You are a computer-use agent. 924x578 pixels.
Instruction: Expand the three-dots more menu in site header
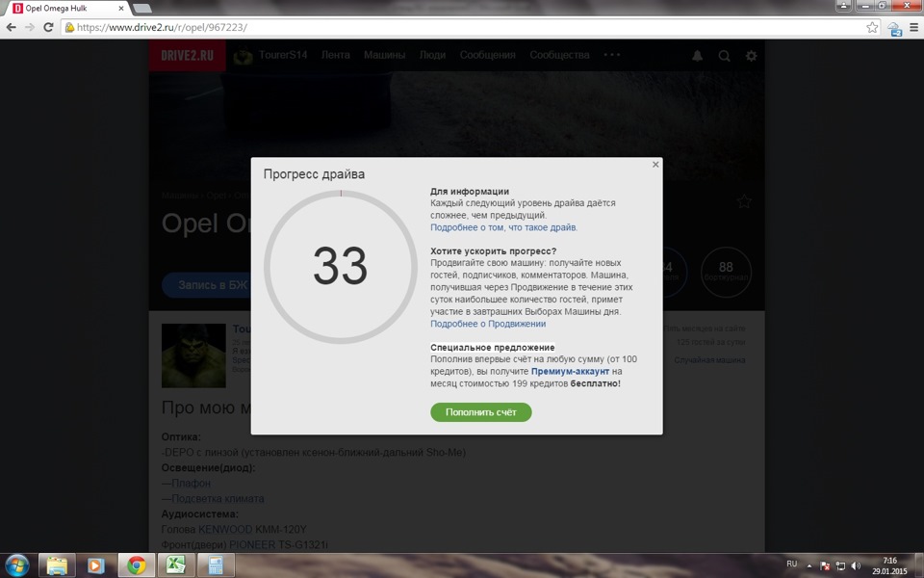[x=612, y=55]
